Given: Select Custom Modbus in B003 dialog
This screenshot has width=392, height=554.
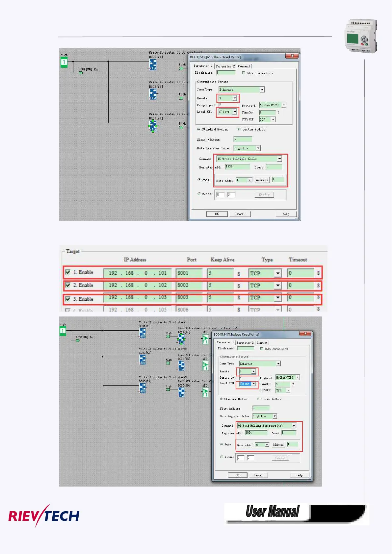Looking at the screenshot, I should click(240, 129).
